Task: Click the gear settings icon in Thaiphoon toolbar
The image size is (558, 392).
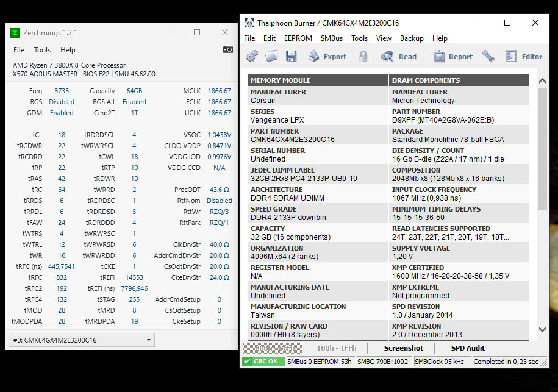Action: click(252, 56)
